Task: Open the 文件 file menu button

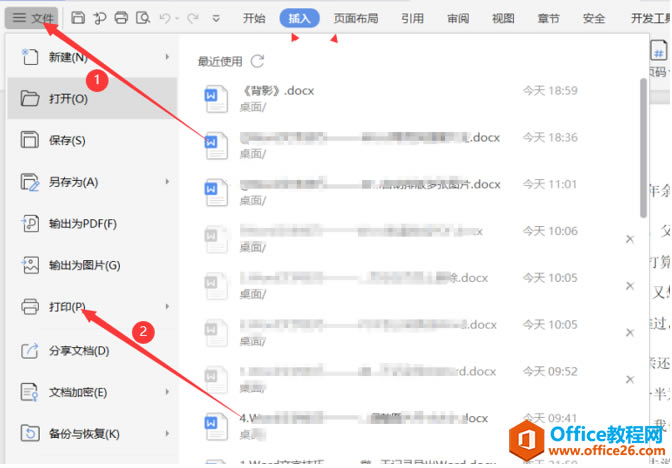Action: 33,18
